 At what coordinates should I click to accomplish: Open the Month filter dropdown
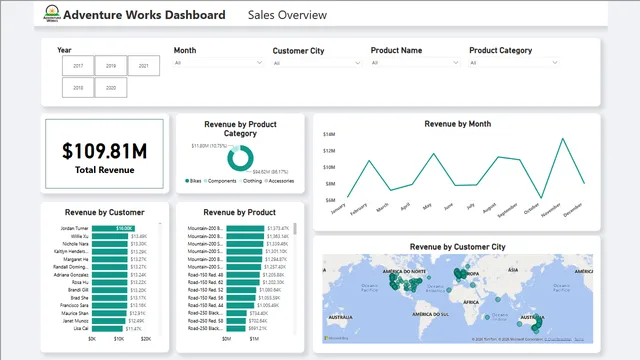218,63
